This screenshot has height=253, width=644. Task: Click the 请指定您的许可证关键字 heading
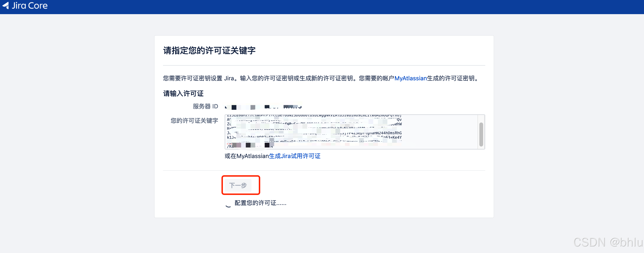pos(209,50)
